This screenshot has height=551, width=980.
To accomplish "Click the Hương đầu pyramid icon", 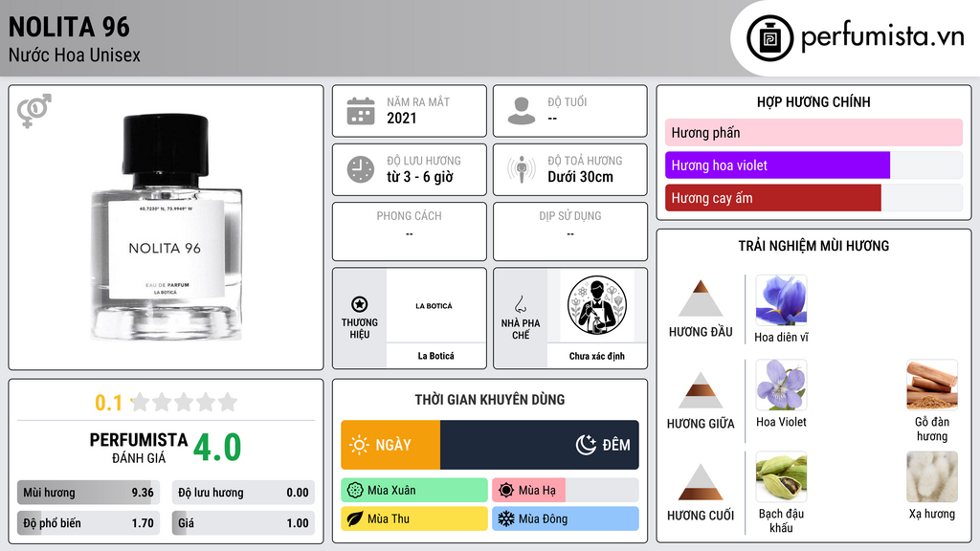I will pyautogui.click(x=701, y=298).
